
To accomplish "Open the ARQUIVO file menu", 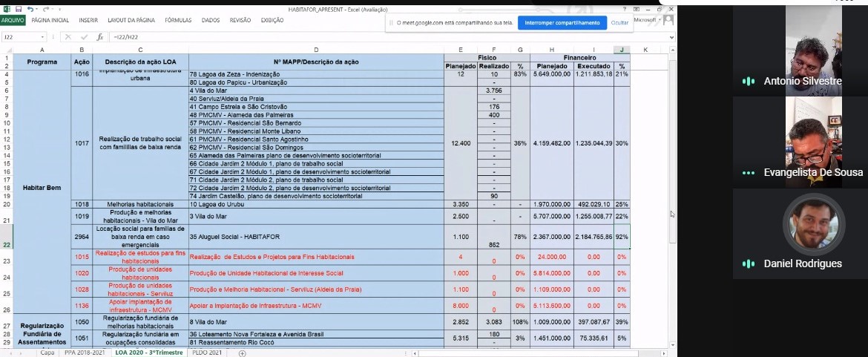I will coord(13,21).
